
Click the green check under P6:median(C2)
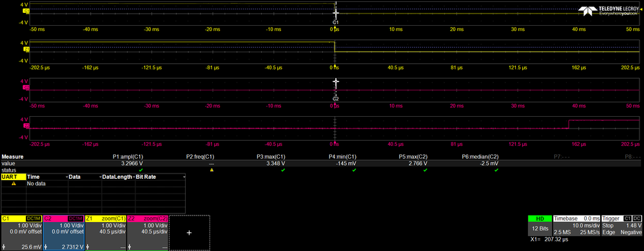click(496, 170)
